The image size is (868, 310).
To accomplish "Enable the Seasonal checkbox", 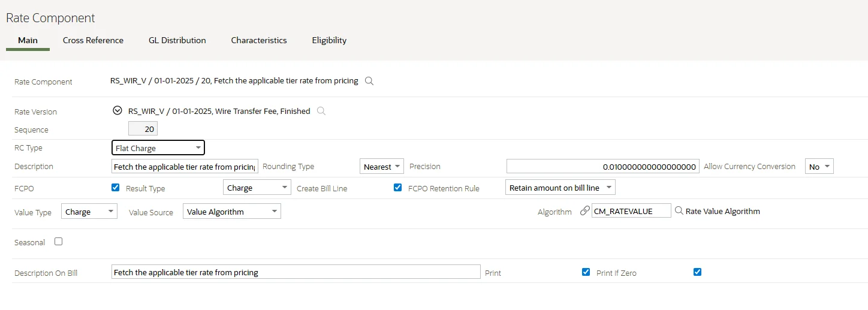I will 58,242.
